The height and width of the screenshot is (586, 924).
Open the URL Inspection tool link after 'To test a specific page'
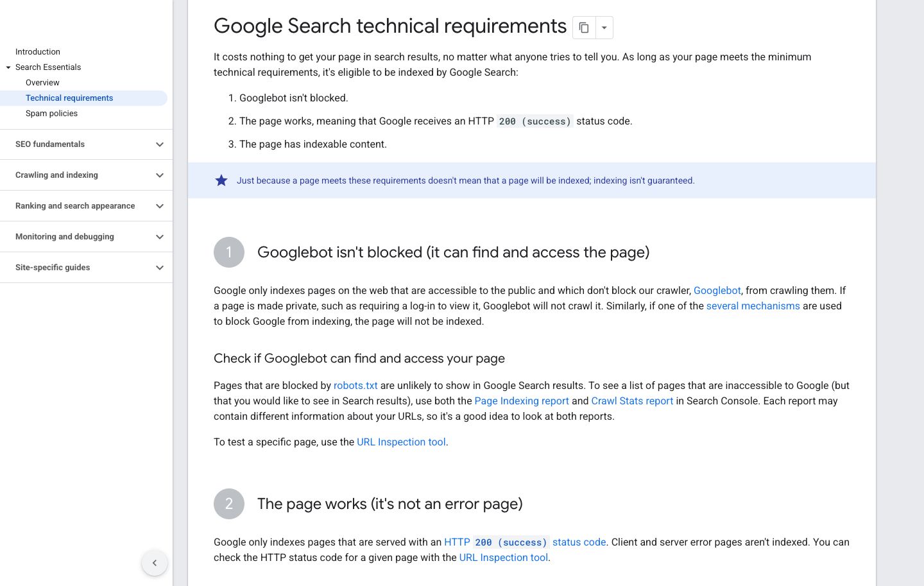pyautogui.click(x=401, y=442)
